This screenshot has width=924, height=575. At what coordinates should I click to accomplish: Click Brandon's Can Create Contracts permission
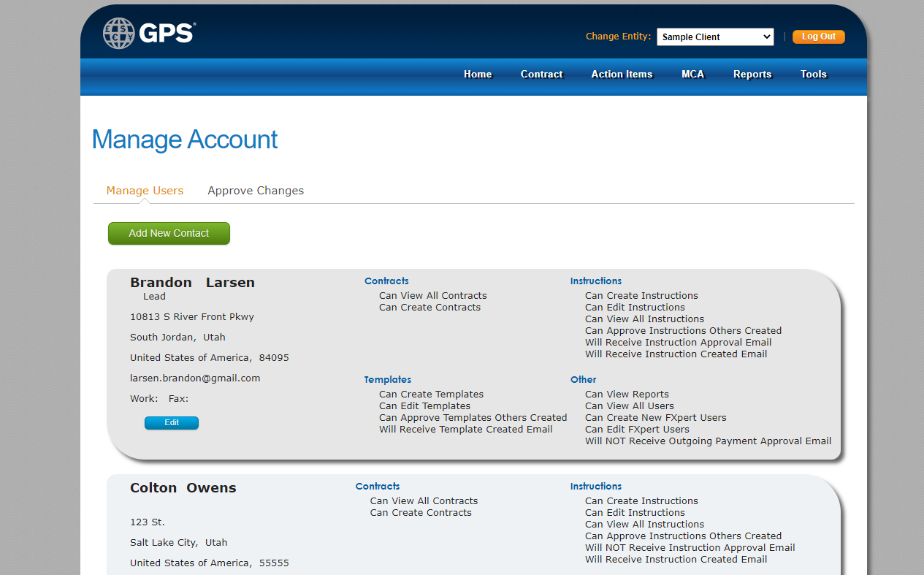(429, 308)
